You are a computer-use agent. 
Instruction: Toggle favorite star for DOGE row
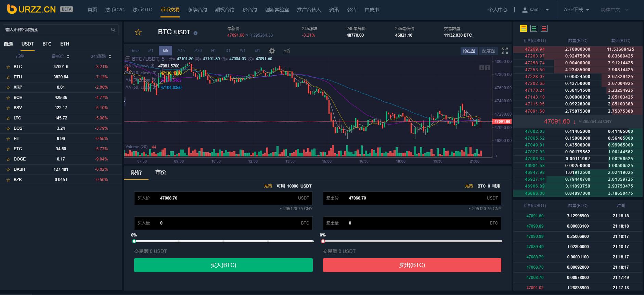pos(8,159)
